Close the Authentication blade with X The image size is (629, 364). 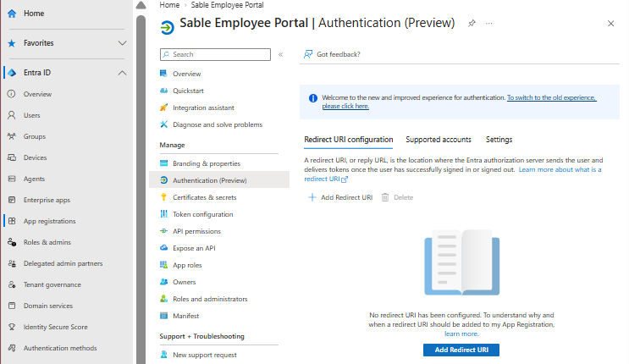click(610, 24)
